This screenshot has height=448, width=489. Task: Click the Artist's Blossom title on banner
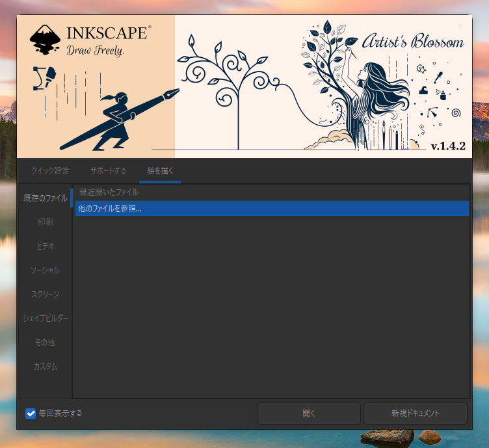point(413,43)
